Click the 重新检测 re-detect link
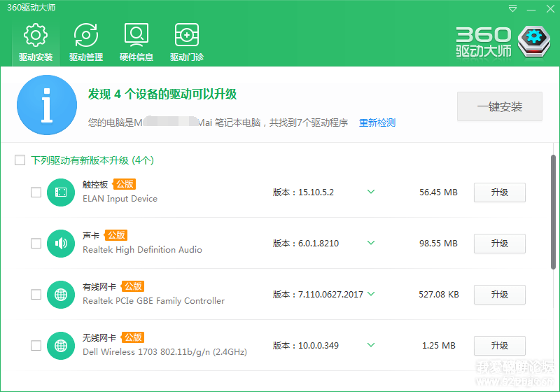The width and height of the screenshot is (560, 392). (377, 122)
